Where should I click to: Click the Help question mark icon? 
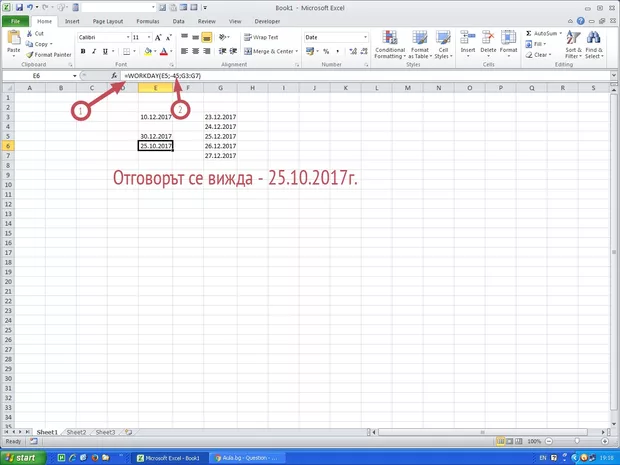[x=580, y=21]
